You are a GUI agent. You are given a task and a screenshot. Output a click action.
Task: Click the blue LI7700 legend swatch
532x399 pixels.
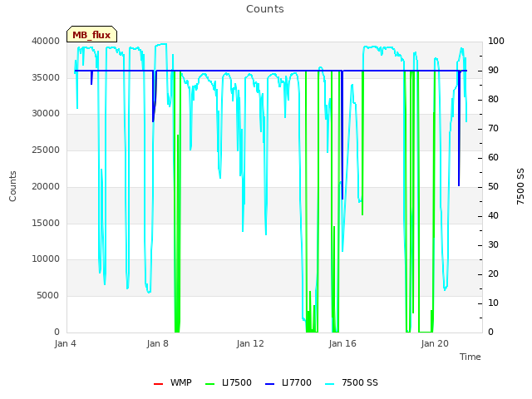pos(269,384)
